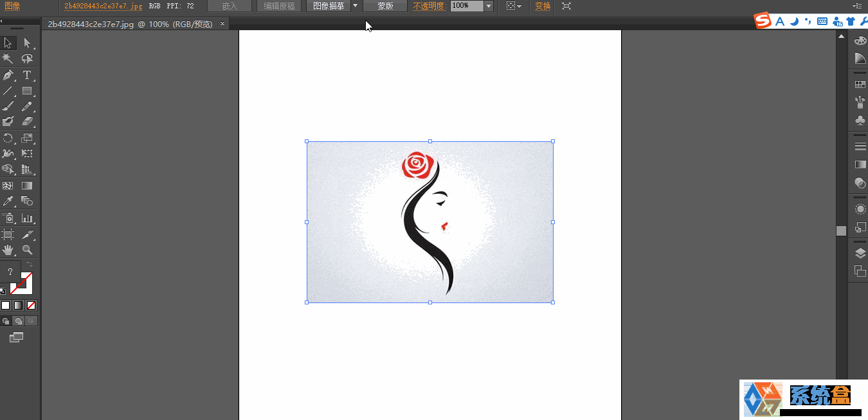Select the Zoom magnifier tool
The width and height of the screenshot is (868, 420).
[27, 250]
